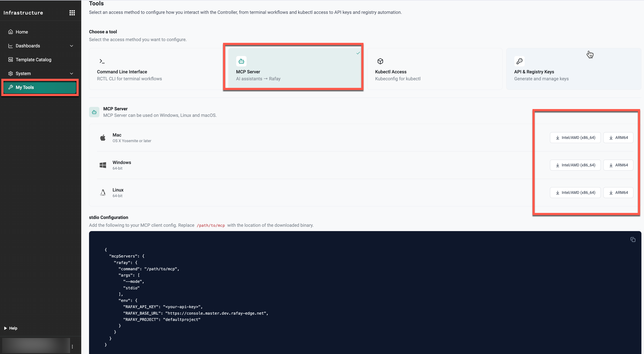644x354 pixels.
Task: Click the Kubectl Access cube icon
Action: (380, 61)
